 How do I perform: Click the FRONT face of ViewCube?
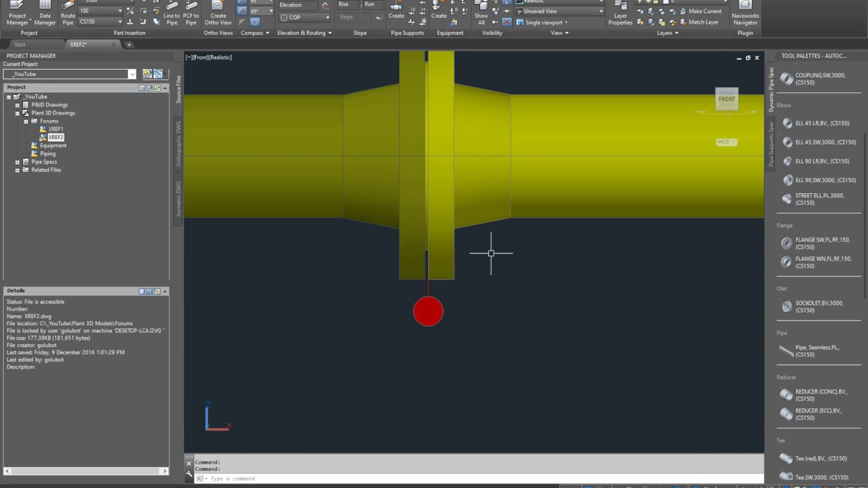(726, 99)
